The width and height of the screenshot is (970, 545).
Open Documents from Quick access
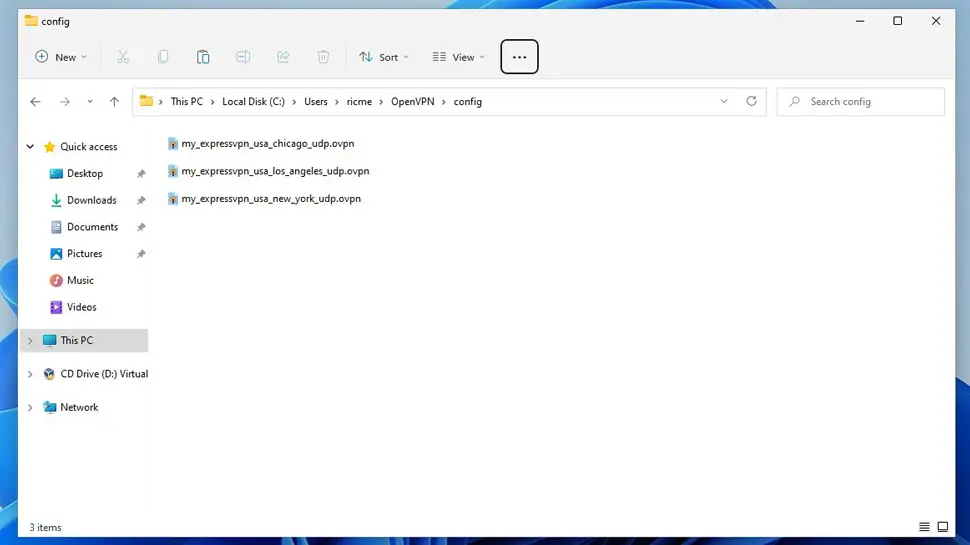click(x=92, y=226)
